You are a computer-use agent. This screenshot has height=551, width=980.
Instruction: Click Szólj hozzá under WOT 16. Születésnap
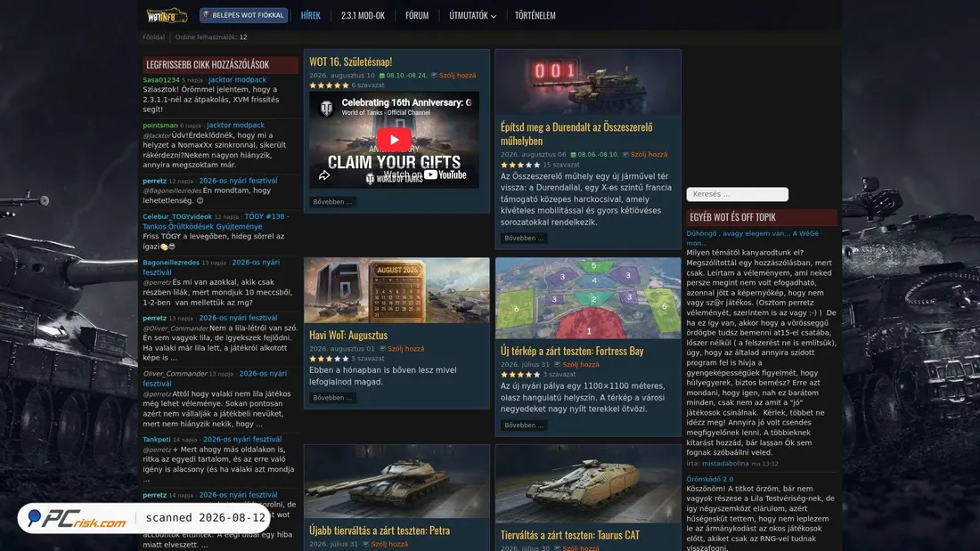point(458,76)
